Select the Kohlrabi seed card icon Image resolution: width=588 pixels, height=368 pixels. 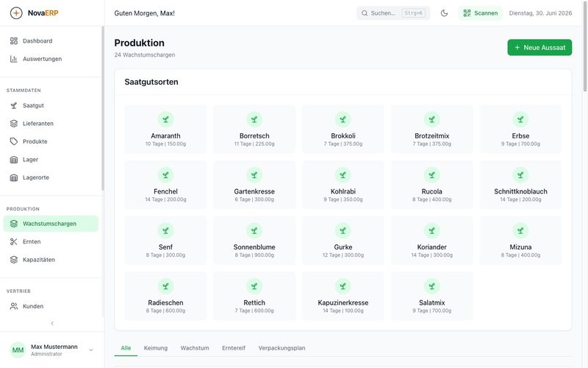[343, 175]
